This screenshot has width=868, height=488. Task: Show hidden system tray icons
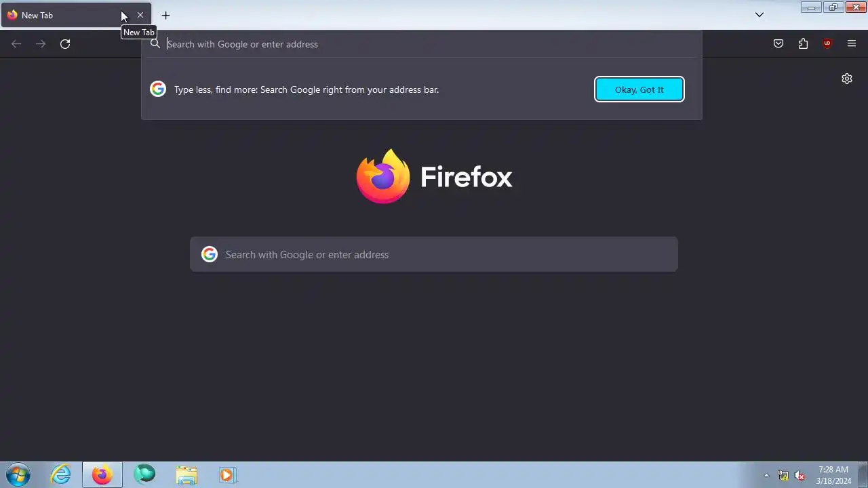pos(767,475)
